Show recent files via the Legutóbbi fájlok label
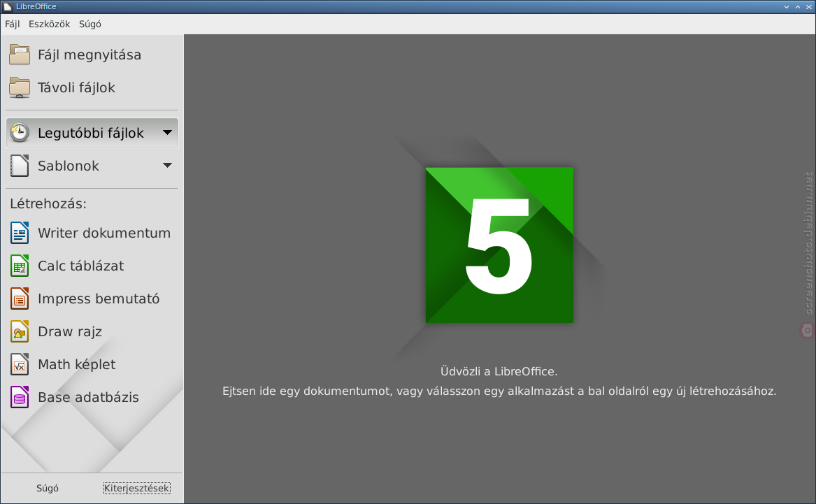 pos(91,133)
